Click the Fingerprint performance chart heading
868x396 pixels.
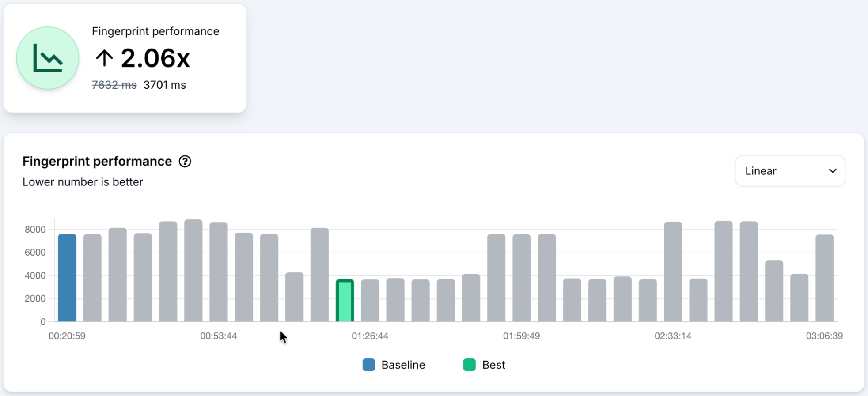[x=97, y=162]
